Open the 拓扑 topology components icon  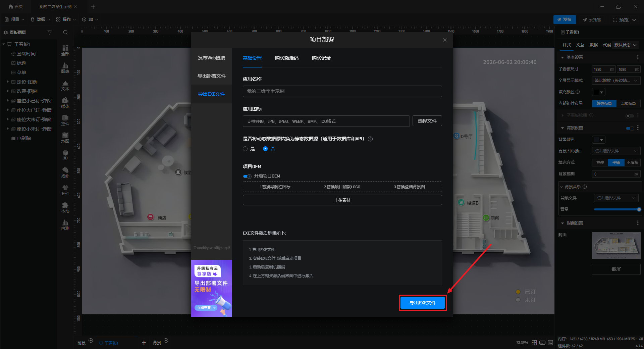point(65,172)
